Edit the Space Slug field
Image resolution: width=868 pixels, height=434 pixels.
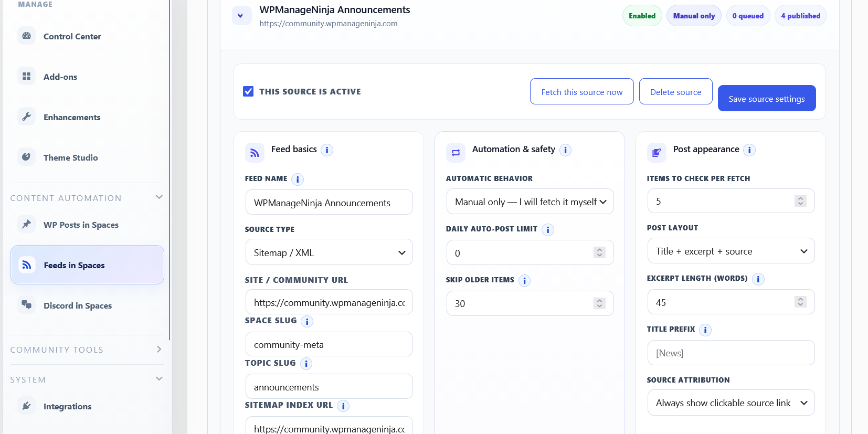click(329, 344)
